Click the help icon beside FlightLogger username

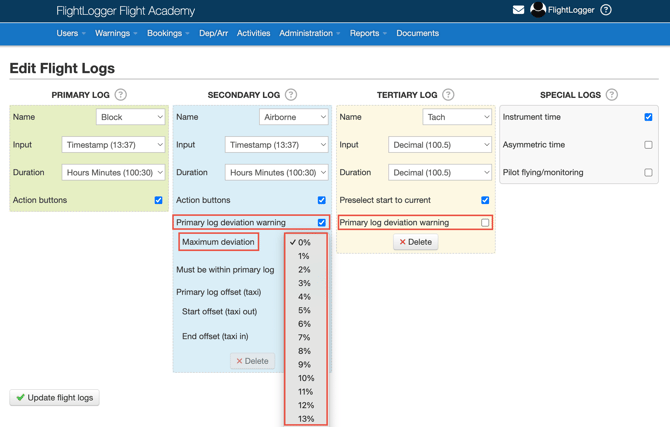click(606, 10)
